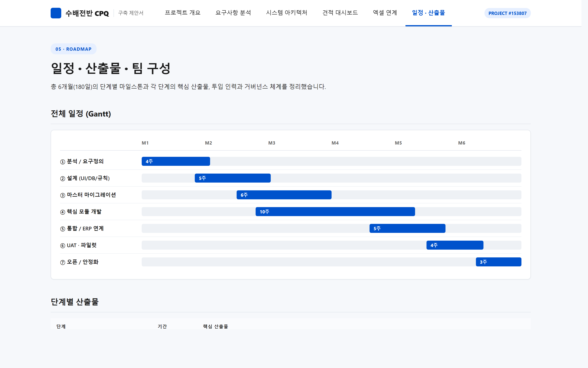Click the 5주 bar for 설계 (UI/DB/규칙)
Screen dimensions: 588x368
[233, 178]
